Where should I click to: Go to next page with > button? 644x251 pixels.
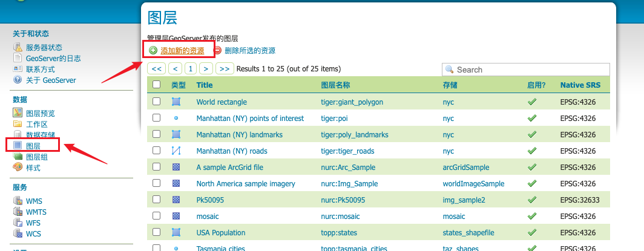point(206,68)
